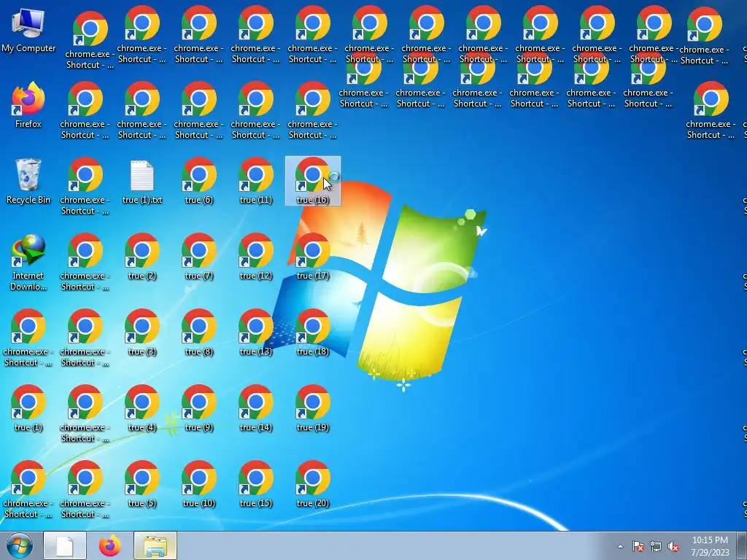Click the muted volume tray icon
Image resolution: width=747 pixels, height=560 pixels.
click(673, 546)
